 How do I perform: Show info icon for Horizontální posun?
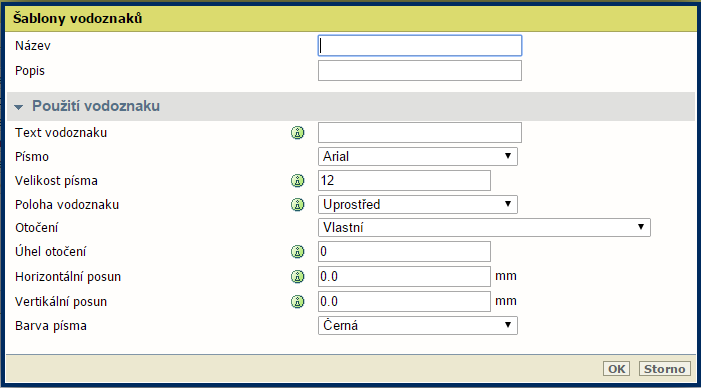point(297,277)
